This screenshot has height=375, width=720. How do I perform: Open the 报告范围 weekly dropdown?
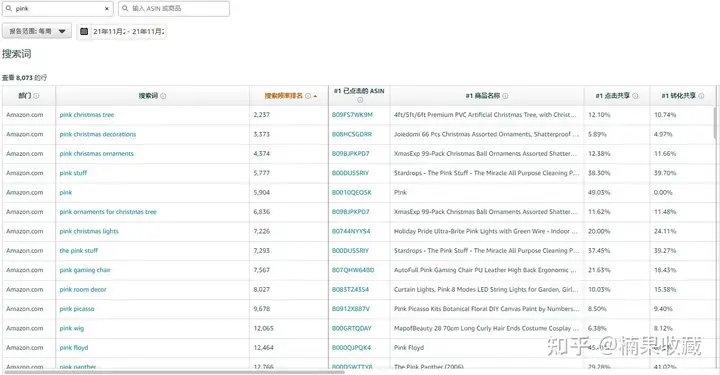pos(37,31)
